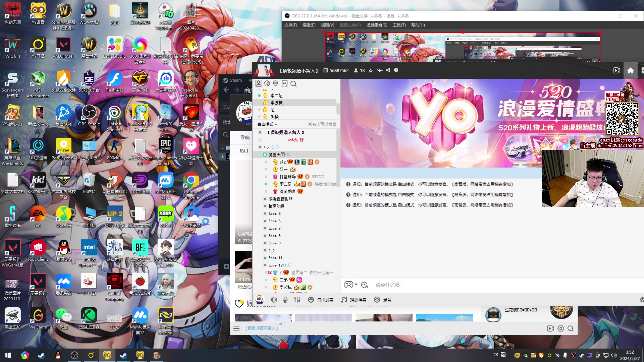Open the chat bubble icon above user list
The height and width of the screenshot is (362, 644).
tap(267, 83)
